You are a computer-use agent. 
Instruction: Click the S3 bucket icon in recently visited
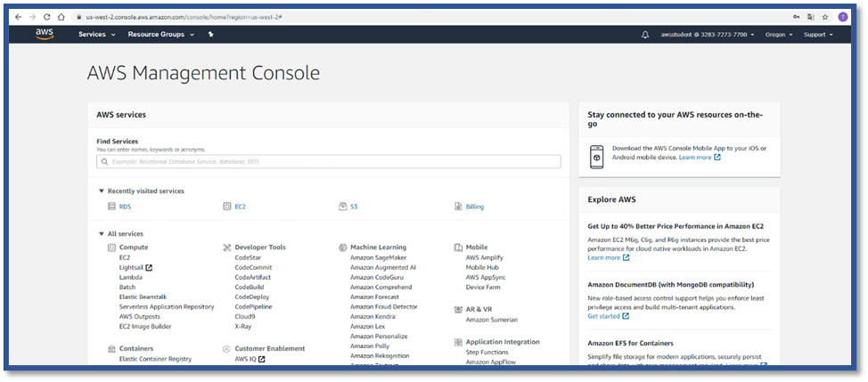click(343, 207)
